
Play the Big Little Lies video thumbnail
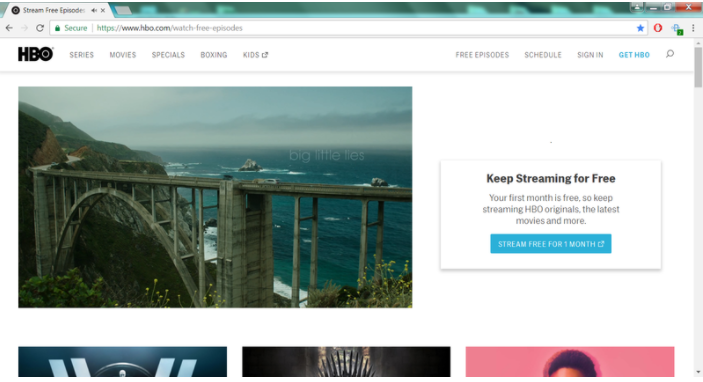[215, 197]
